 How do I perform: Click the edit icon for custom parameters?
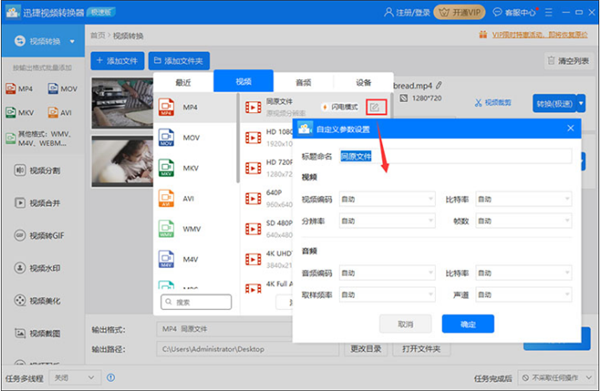(375, 107)
